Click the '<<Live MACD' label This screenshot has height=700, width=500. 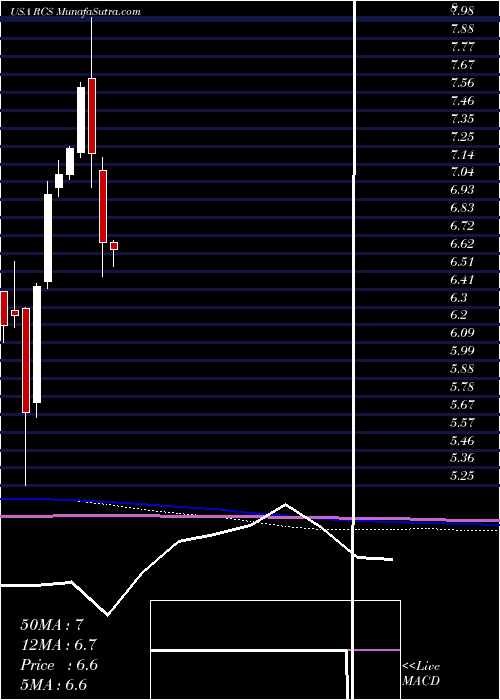pyautogui.click(x=421, y=674)
